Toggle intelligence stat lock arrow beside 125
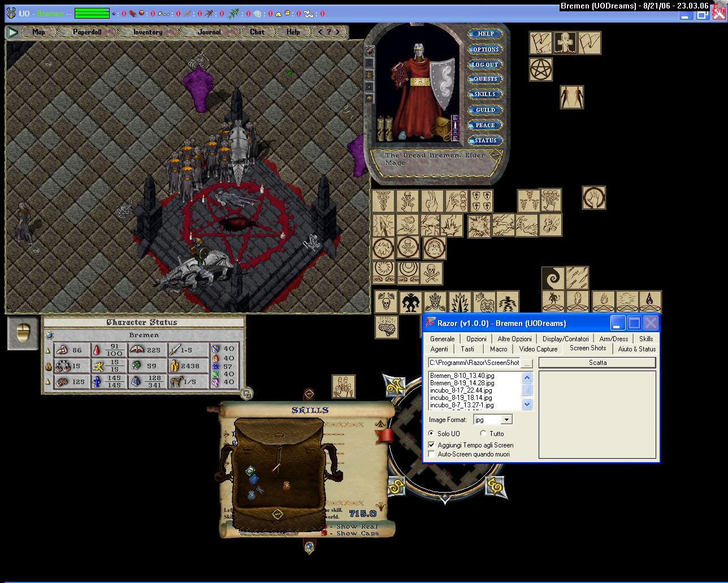 click(x=48, y=382)
